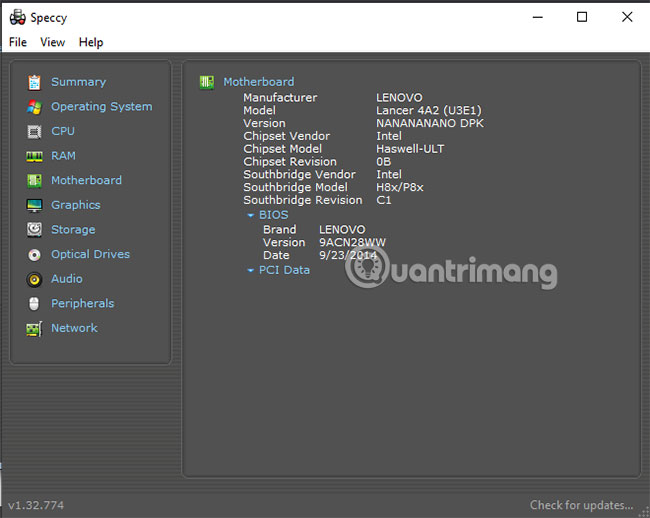The width and height of the screenshot is (650, 518).
Task: Go to Operating System section
Action: pyautogui.click(x=102, y=107)
